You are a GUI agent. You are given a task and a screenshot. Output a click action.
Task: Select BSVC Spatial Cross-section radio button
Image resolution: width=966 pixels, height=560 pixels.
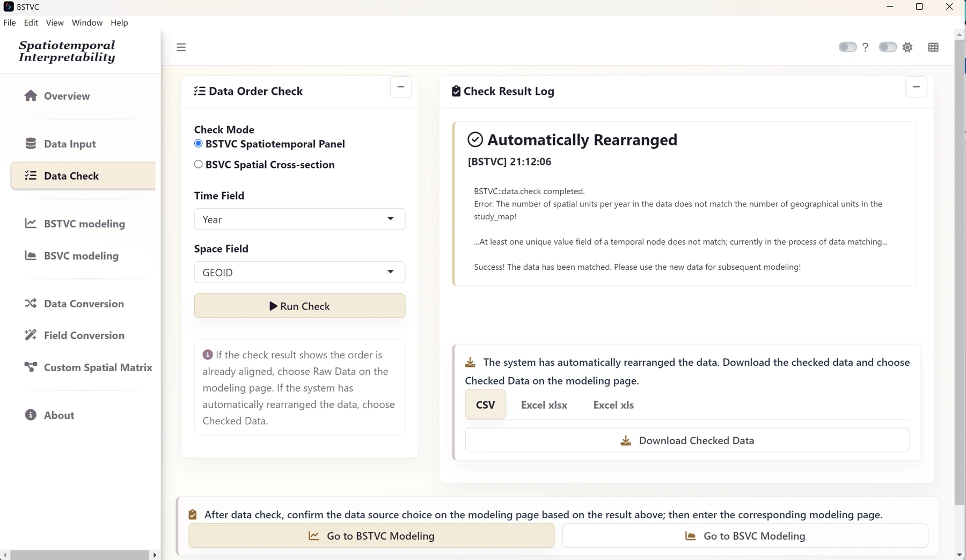199,164
